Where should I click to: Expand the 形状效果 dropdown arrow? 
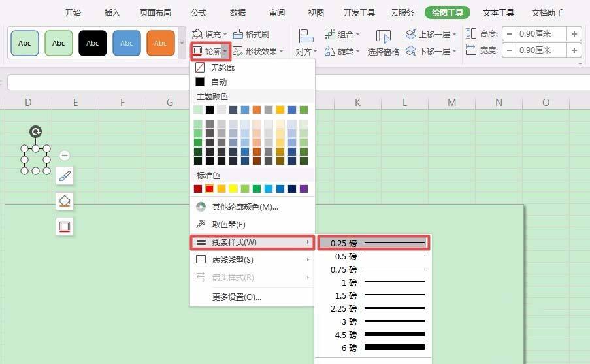tap(281, 51)
